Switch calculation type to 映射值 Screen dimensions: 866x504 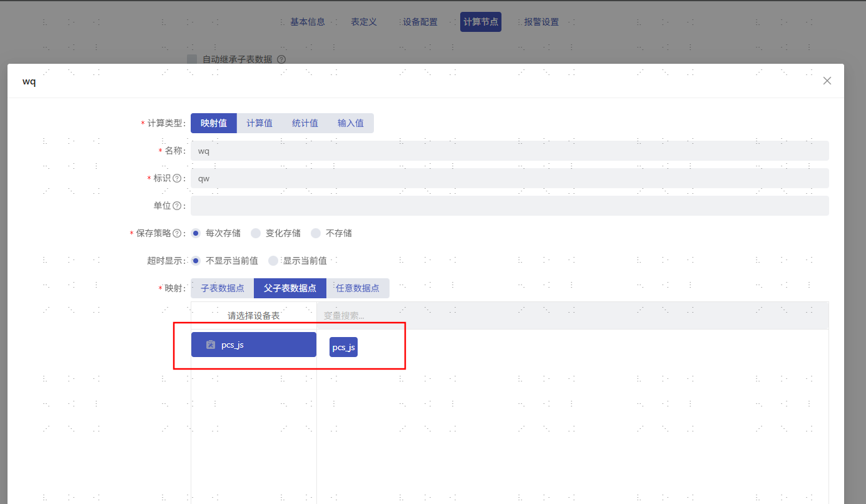coord(214,123)
